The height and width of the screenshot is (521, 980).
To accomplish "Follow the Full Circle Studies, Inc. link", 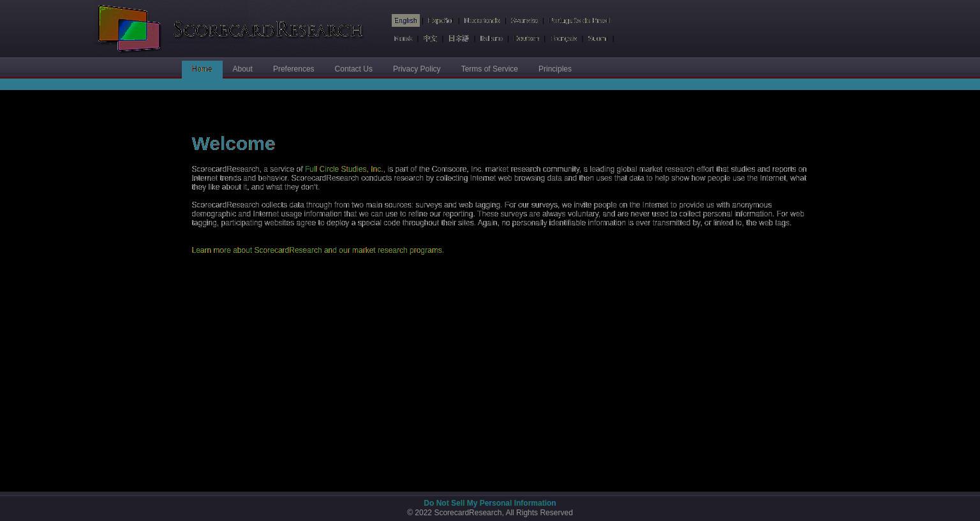I will click(345, 169).
